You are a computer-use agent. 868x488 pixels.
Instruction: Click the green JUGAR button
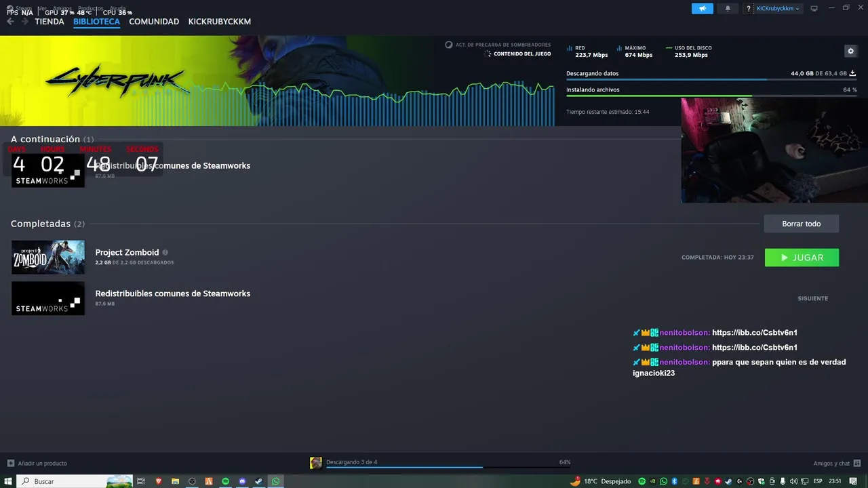tap(802, 258)
